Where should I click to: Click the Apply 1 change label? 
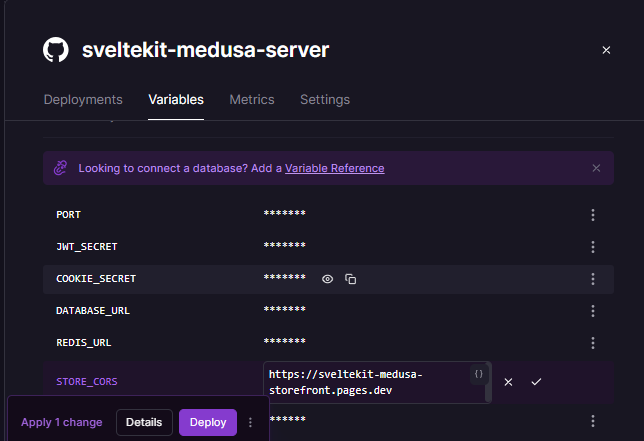click(x=62, y=423)
